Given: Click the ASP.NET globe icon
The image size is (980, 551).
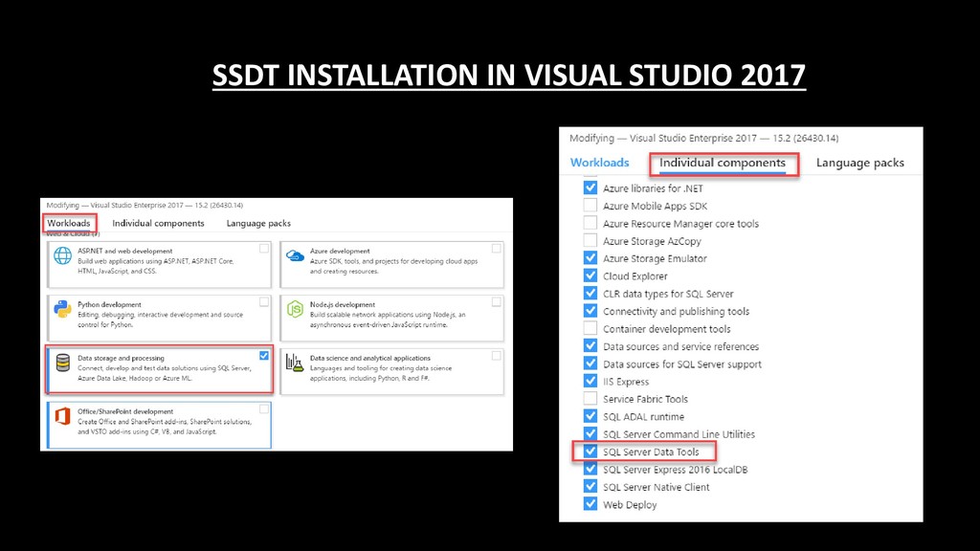Looking at the screenshot, I should [x=62, y=255].
